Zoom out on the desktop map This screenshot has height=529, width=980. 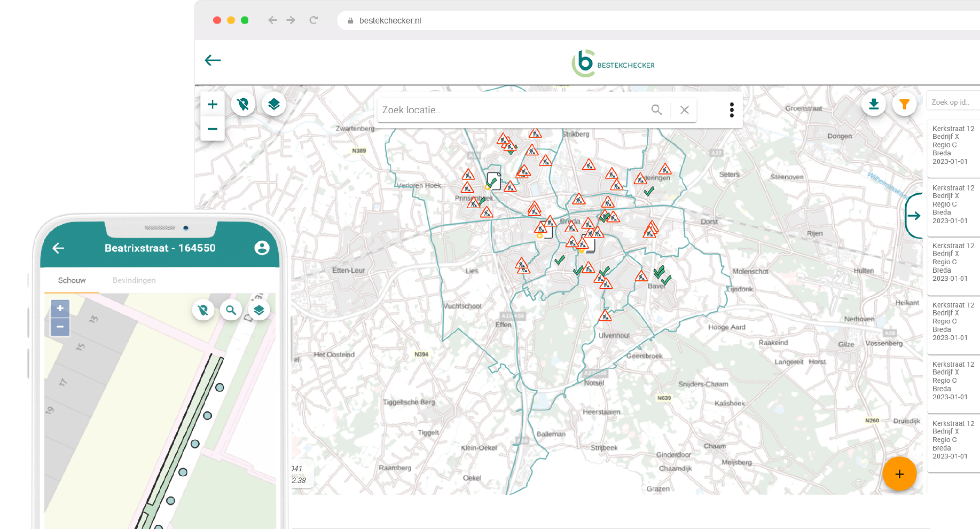pos(213,129)
